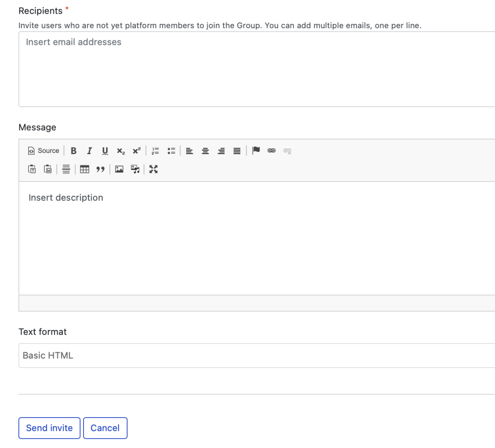The image size is (495, 448).
Task: Insert an anchor with flag icon
Action: [x=256, y=151]
